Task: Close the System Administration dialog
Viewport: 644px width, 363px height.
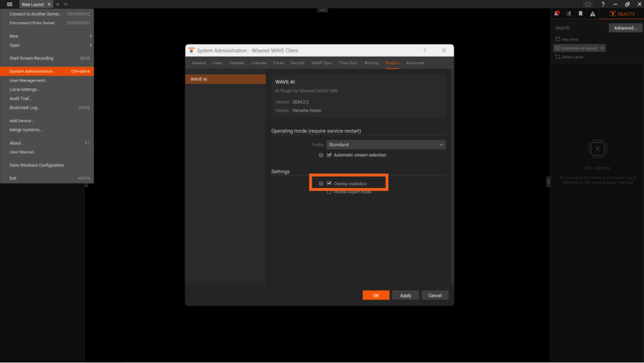Action: [444, 50]
